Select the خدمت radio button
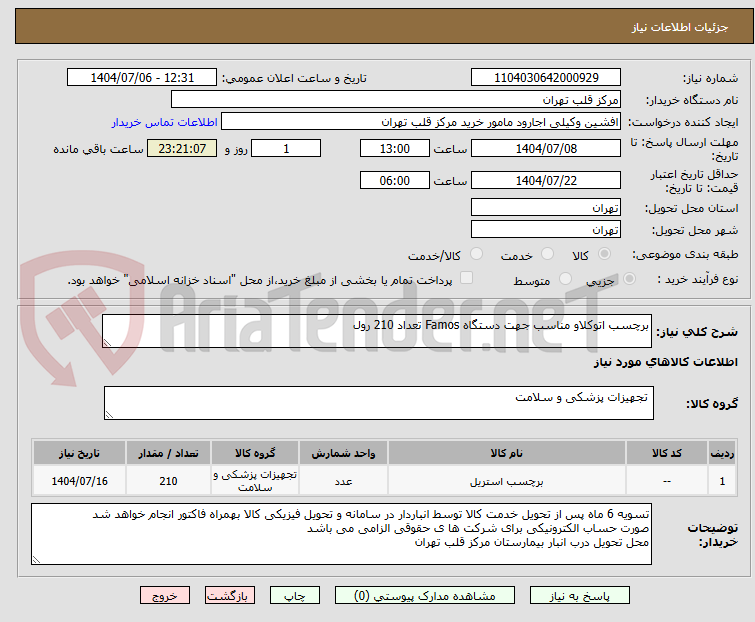The image size is (755, 622). pos(547,254)
